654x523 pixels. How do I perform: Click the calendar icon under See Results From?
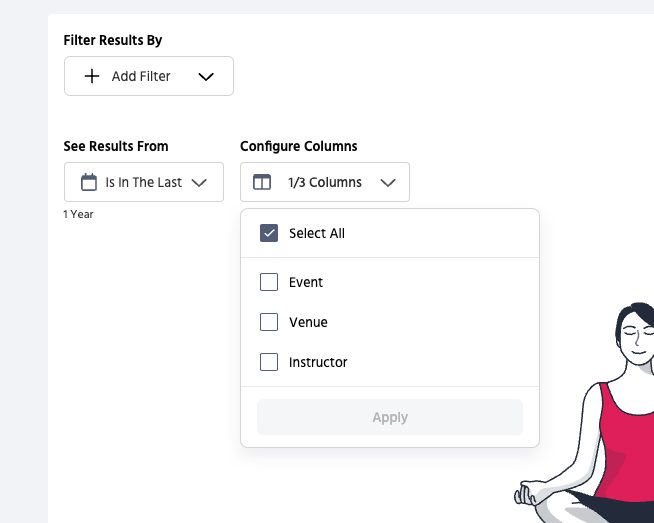click(88, 182)
